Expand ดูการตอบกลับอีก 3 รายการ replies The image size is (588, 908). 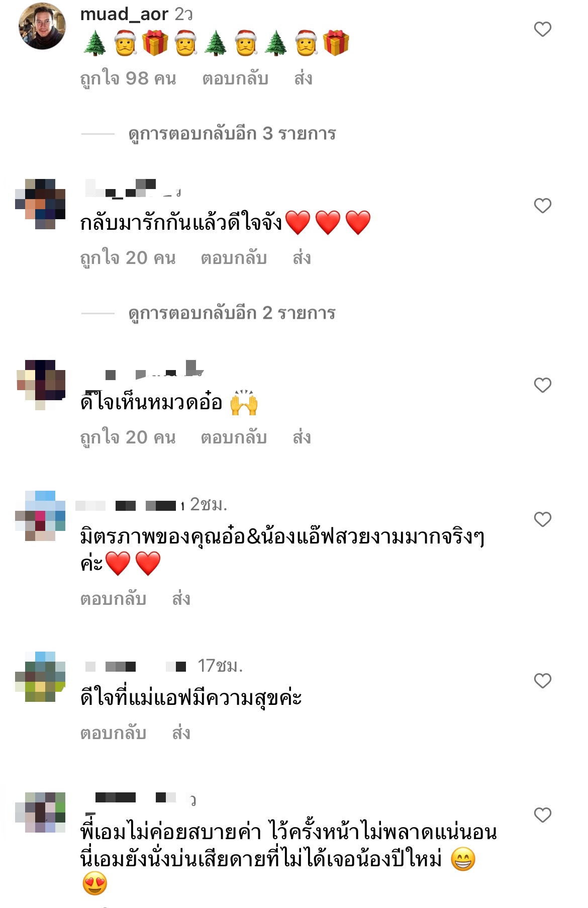(232, 134)
